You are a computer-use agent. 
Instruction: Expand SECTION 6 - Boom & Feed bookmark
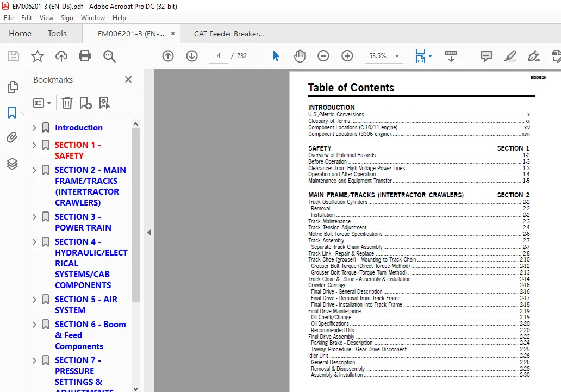click(x=34, y=325)
